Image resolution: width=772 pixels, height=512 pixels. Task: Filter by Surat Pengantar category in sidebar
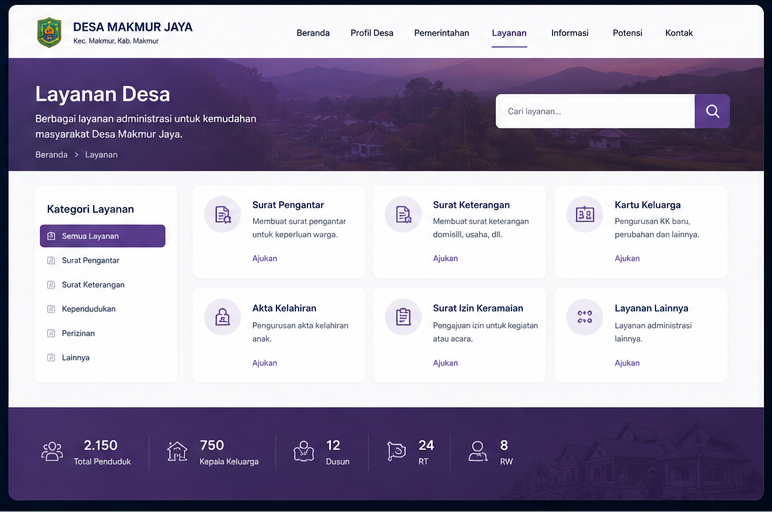pos(91,260)
